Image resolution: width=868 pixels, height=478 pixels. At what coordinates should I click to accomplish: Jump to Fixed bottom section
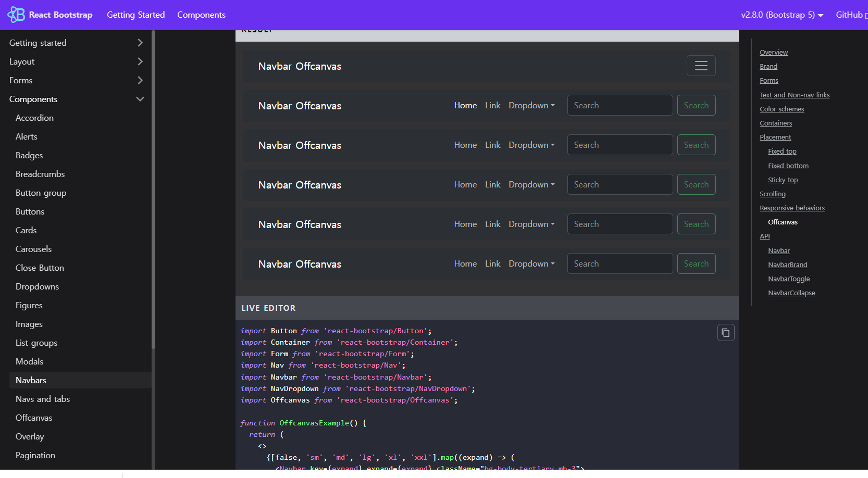[x=788, y=166]
